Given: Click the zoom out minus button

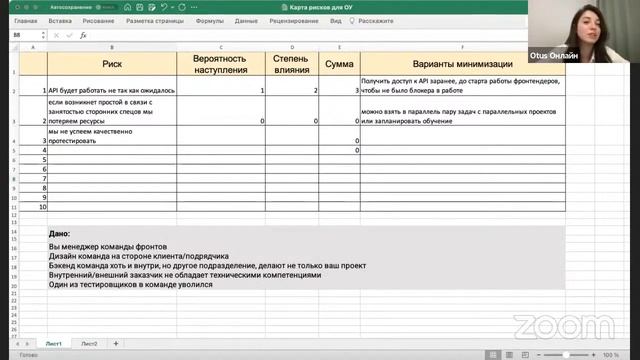Looking at the screenshot, I should point(539,355).
